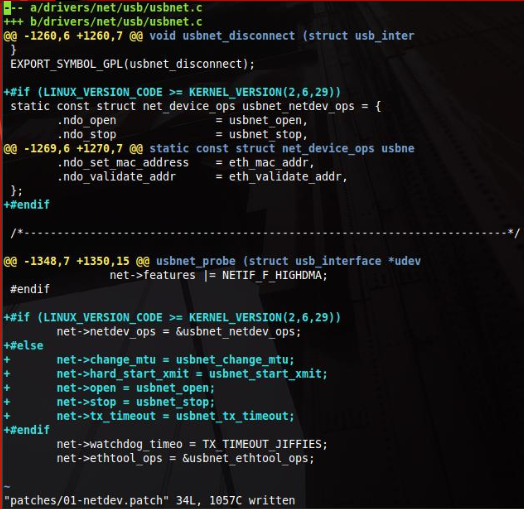Click the "net->netdev_ops = &usbnet_netdev_ops;" line
Viewport: 524px width, 509px height.
[179, 332]
